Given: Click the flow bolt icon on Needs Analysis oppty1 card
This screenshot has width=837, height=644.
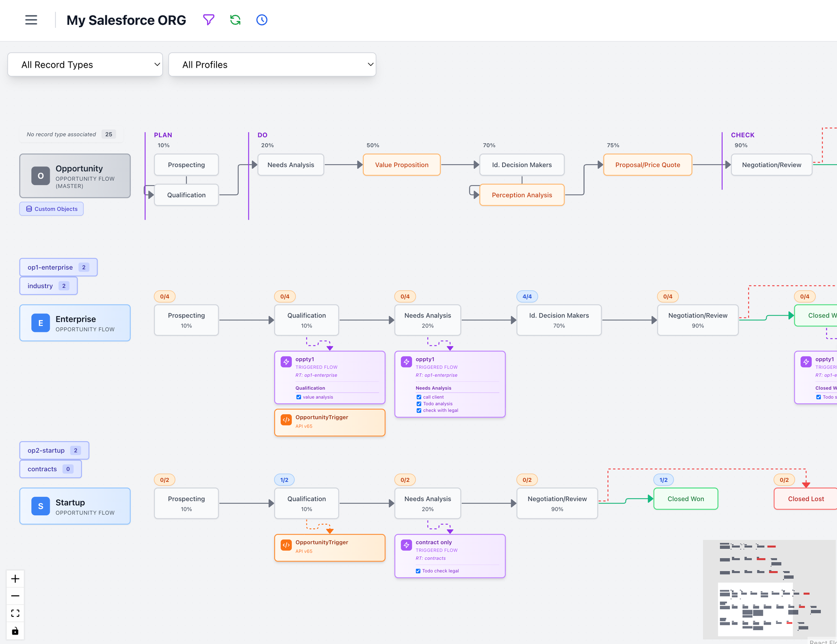Looking at the screenshot, I should coord(406,362).
